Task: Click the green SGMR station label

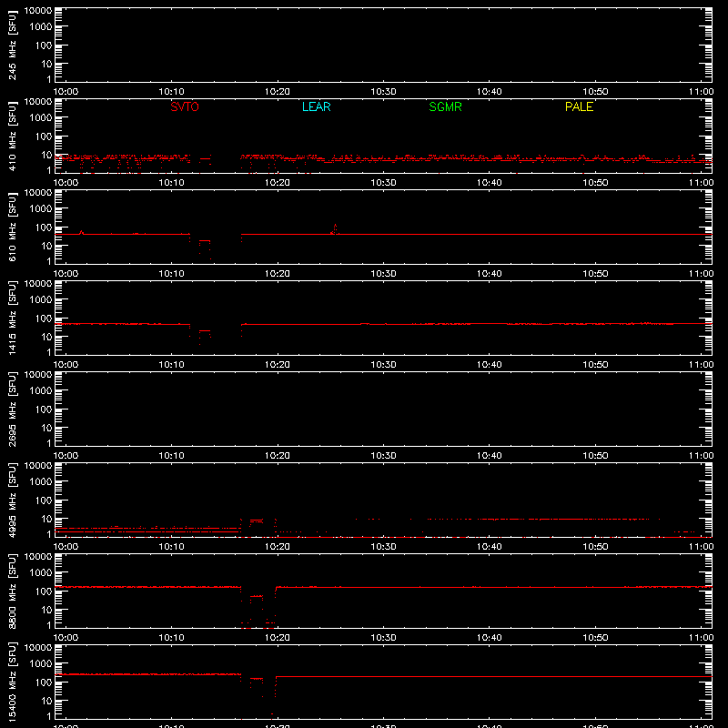Action: coord(445,106)
